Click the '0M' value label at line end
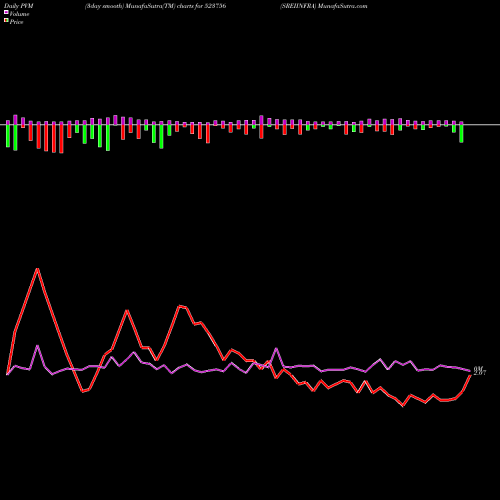The width and height of the screenshot is (500, 500). [478, 368]
